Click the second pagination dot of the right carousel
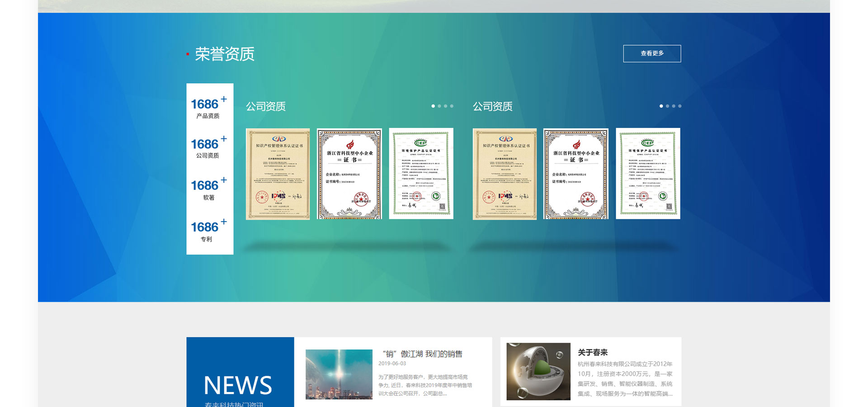Viewport: 868px width, 407px height. [667, 106]
